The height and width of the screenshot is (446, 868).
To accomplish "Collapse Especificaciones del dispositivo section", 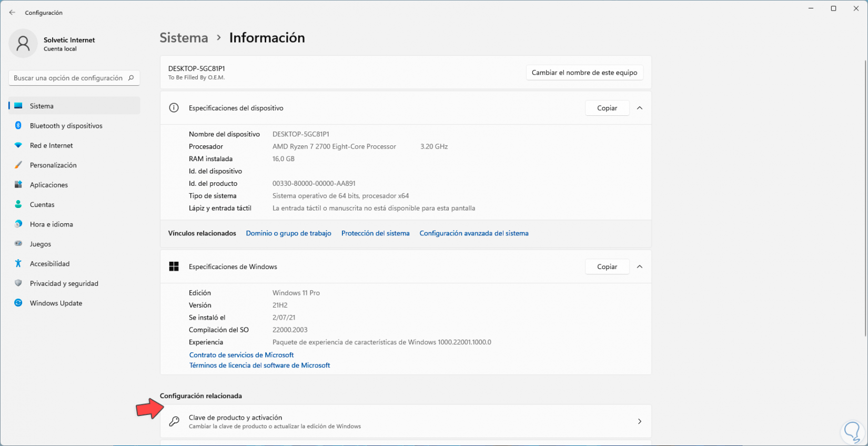I will [640, 108].
